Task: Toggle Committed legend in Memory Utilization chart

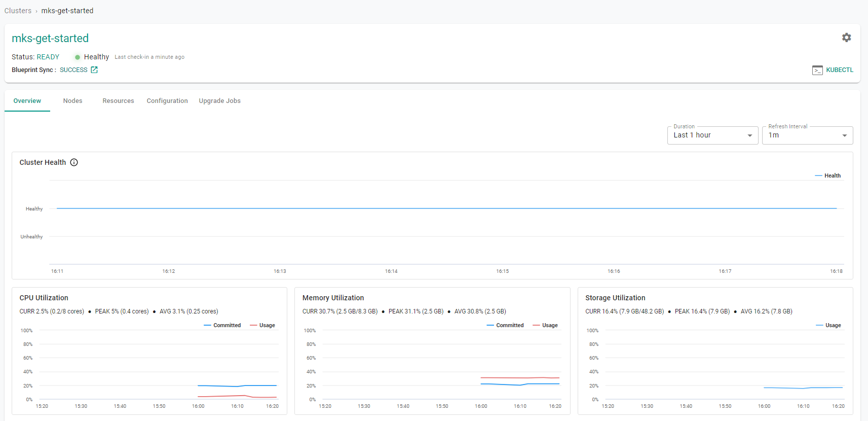Action: click(x=505, y=325)
